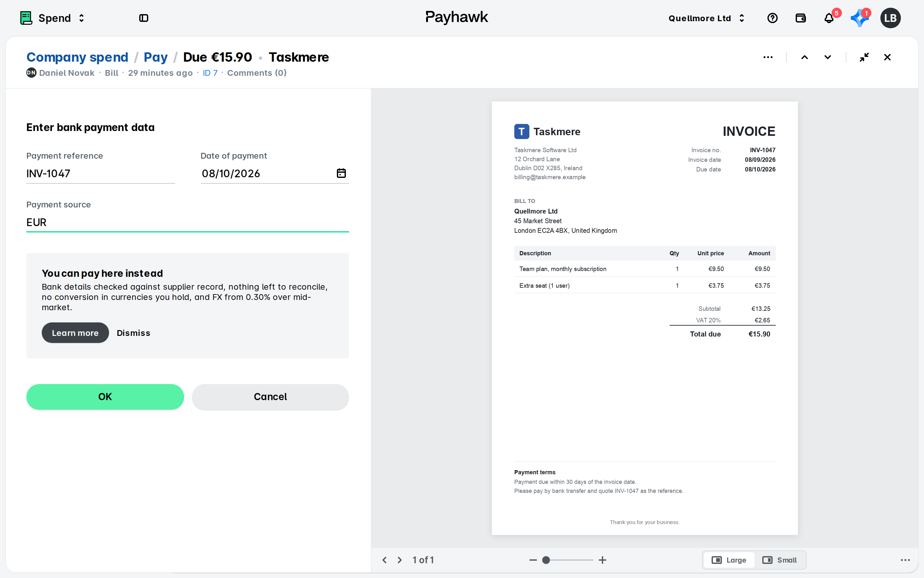Screen dimensions: 924x578
Task: Open the wallet icon
Action: [801, 18]
